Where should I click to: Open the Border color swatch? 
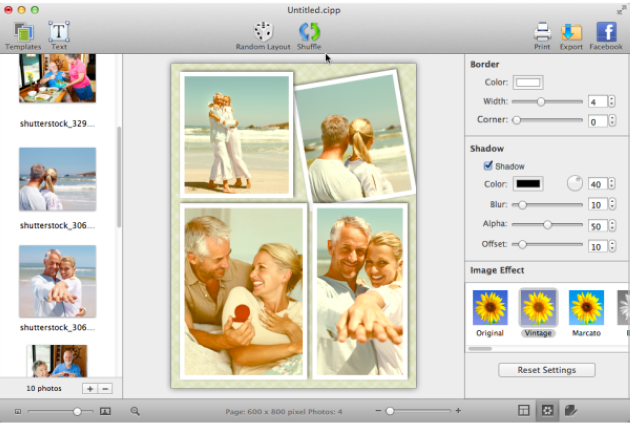point(528,83)
